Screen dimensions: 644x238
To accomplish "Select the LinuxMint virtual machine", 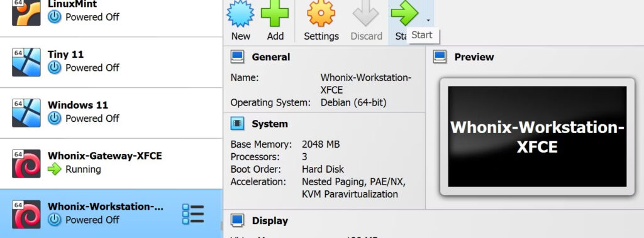I will click(x=111, y=18).
